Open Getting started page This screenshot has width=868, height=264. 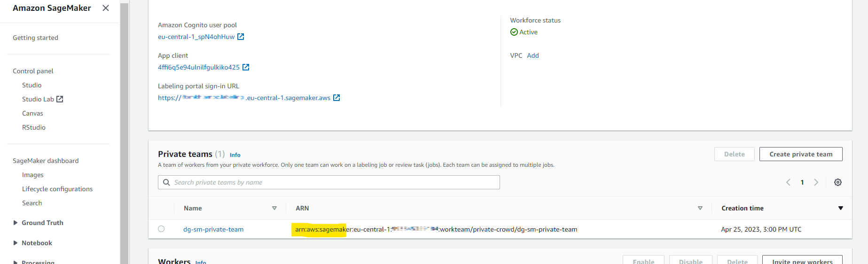click(x=35, y=38)
